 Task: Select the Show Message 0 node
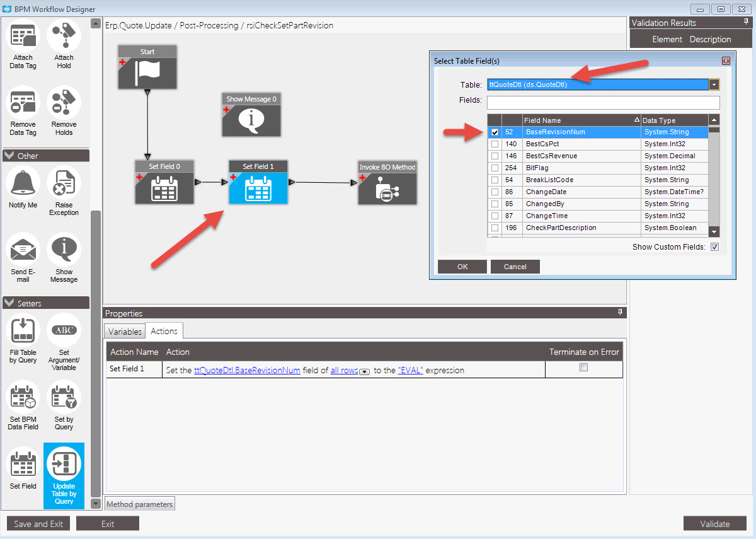[x=251, y=115]
